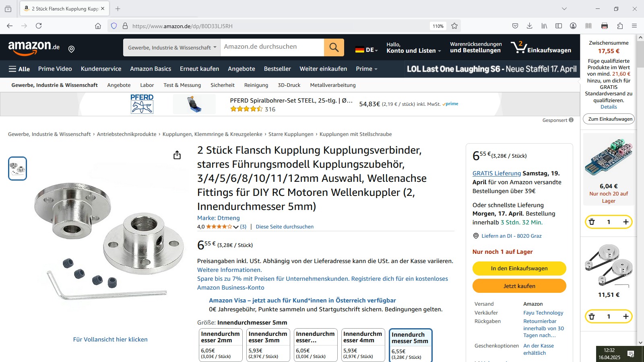Click the In den Einkaufswagen button
This screenshot has height=362, width=644.
click(x=519, y=268)
